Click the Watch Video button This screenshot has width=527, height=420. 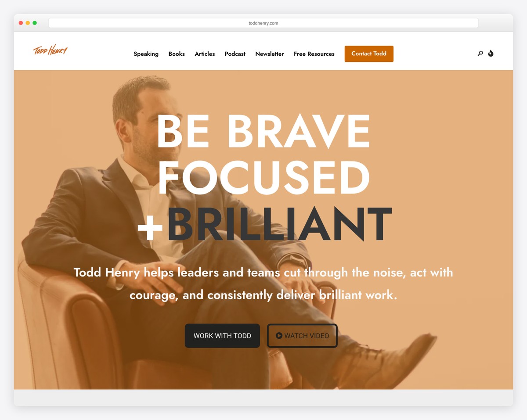coord(302,336)
